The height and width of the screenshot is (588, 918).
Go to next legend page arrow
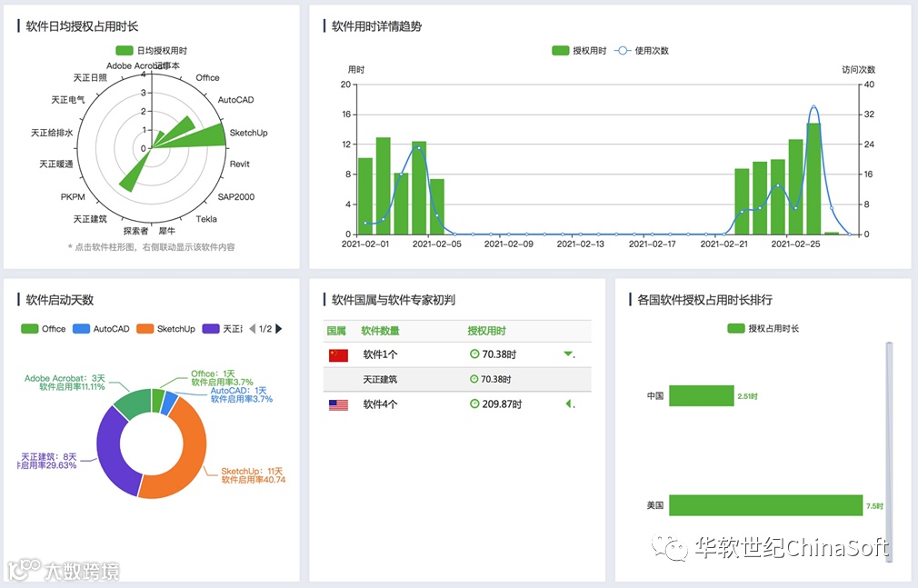pyautogui.click(x=279, y=329)
